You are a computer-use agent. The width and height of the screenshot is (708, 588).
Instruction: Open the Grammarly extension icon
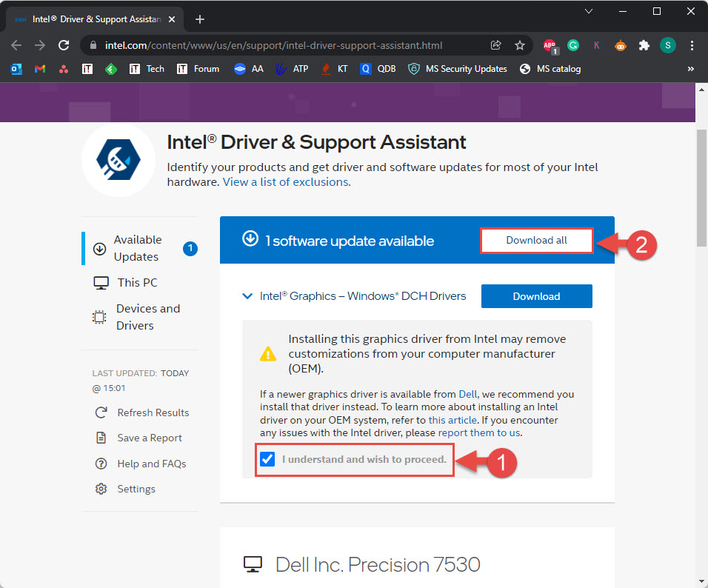click(x=573, y=45)
